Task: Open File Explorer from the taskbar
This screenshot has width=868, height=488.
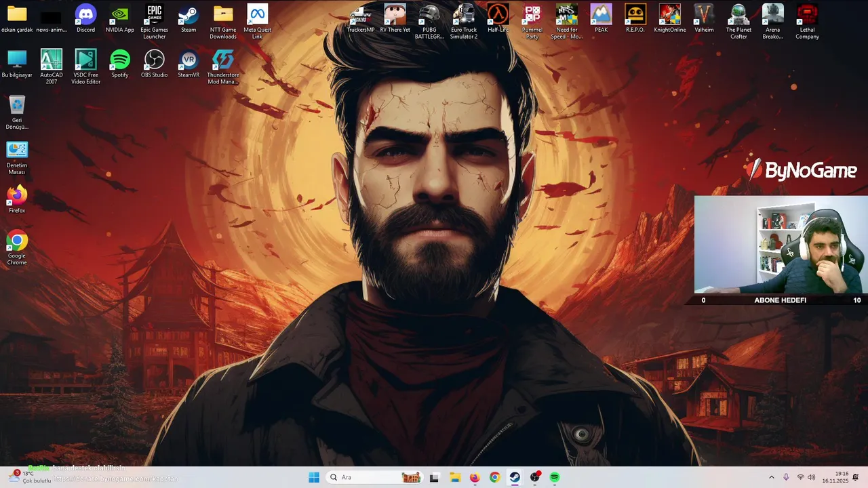Action: click(x=454, y=477)
